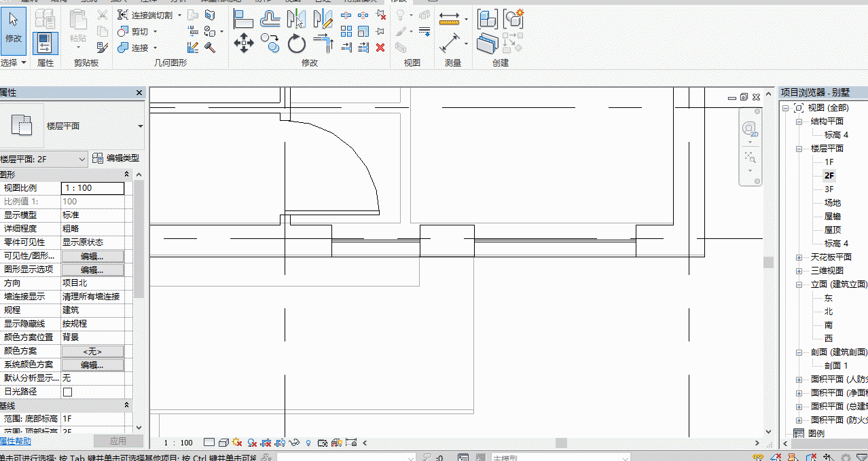Open the 属性帮助 link
The image size is (868, 461).
[x=15, y=441]
